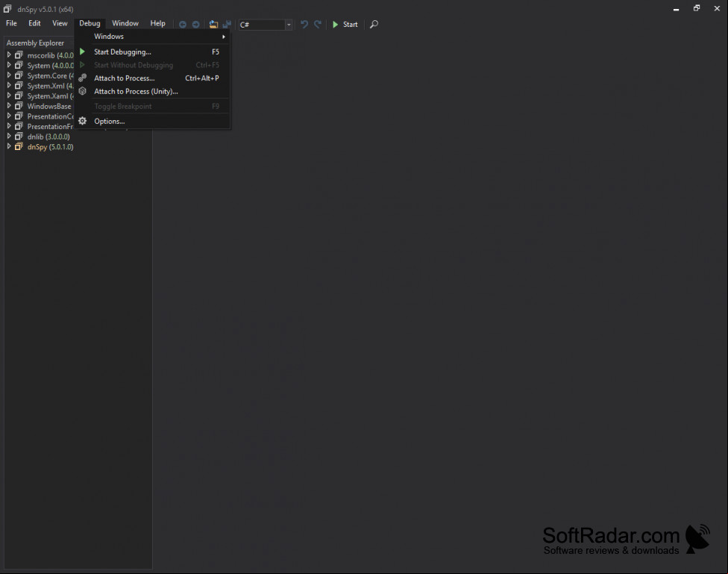
Task: Minimize the dnSpy window
Action: point(676,9)
